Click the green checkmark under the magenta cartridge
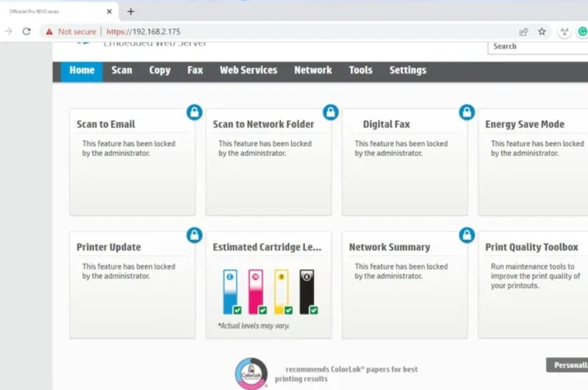This screenshot has height=390, width=588. coord(263,311)
